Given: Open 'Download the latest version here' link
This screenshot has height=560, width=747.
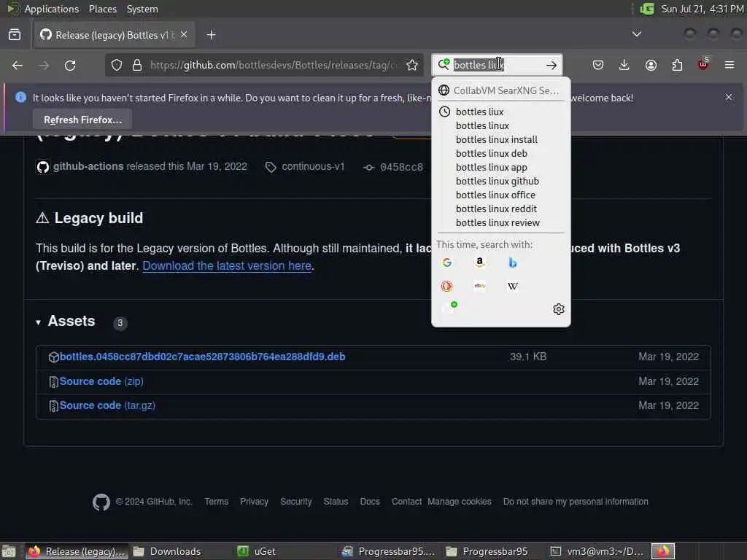Looking at the screenshot, I should 227,265.
